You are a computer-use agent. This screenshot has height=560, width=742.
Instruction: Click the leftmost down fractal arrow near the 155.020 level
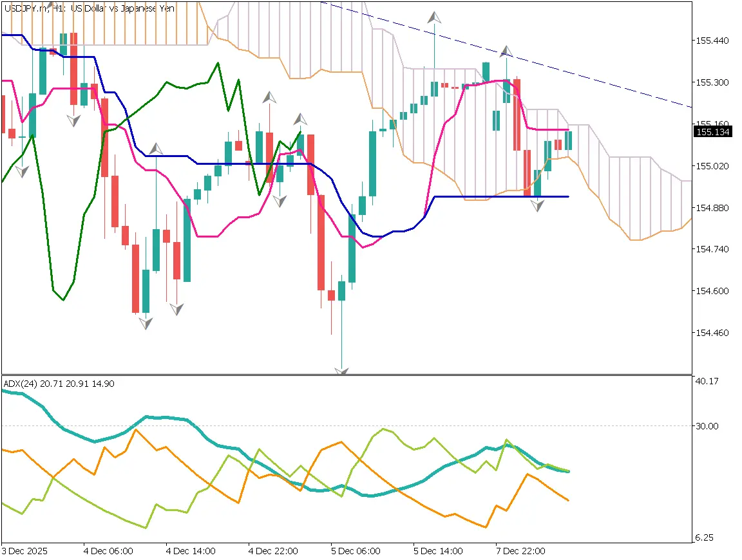pos(22,171)
